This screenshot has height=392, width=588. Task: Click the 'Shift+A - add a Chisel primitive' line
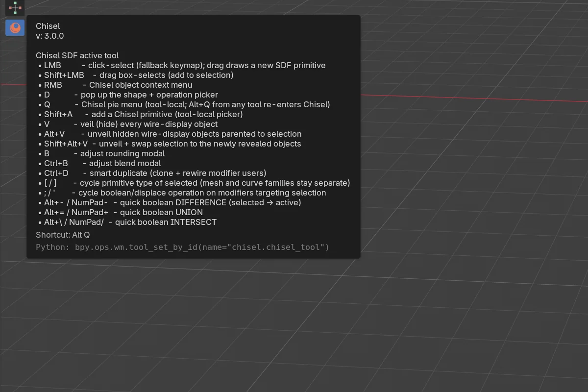[141, 114]
